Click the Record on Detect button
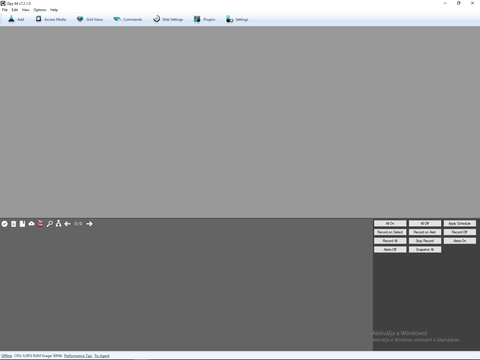Viewport: 480px width, 360px height. (x=390, y=232)
